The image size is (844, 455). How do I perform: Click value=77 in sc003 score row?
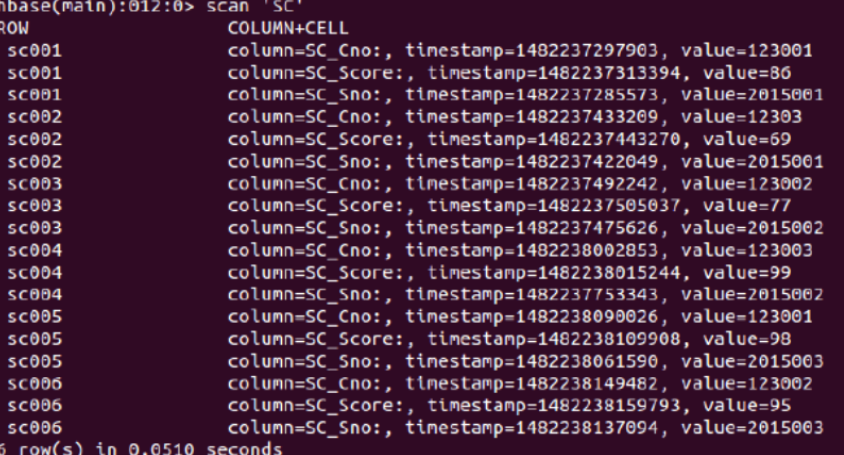coord(747,206)
